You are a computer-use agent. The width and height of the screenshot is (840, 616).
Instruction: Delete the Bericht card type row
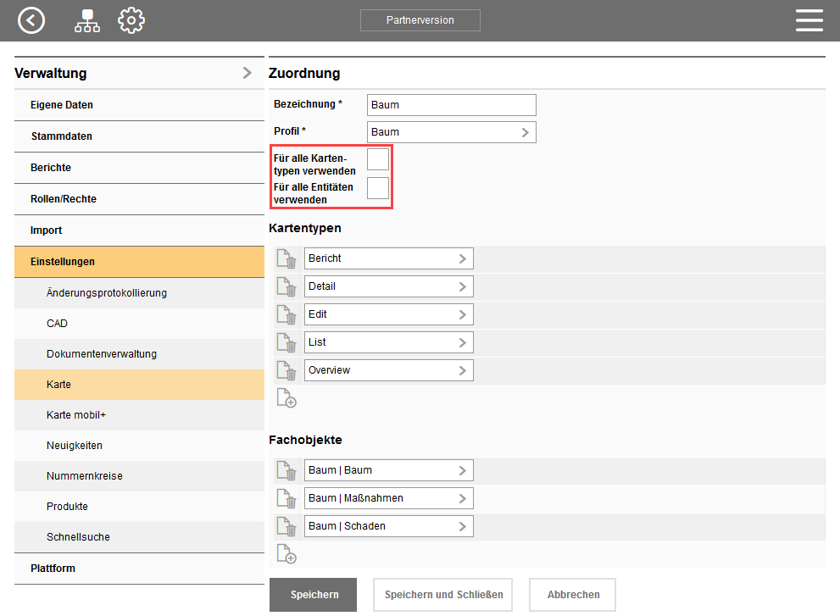coord(286,258)
